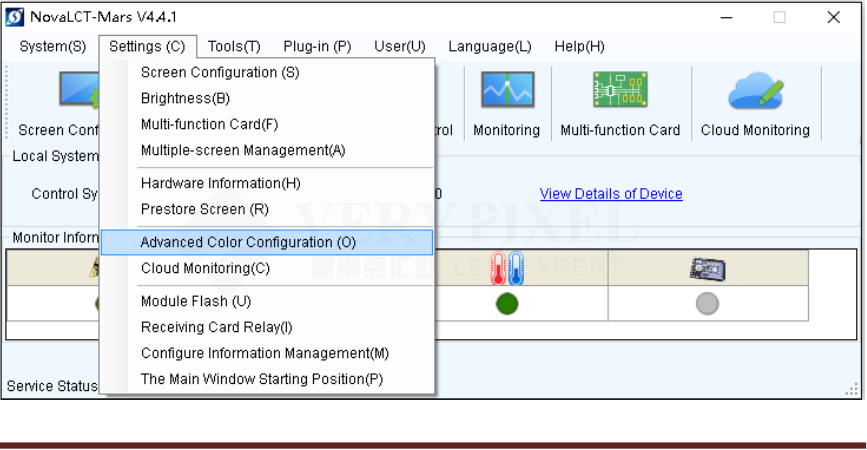Select Cloud Monitoring(C) menu entry

coord(267,268)
